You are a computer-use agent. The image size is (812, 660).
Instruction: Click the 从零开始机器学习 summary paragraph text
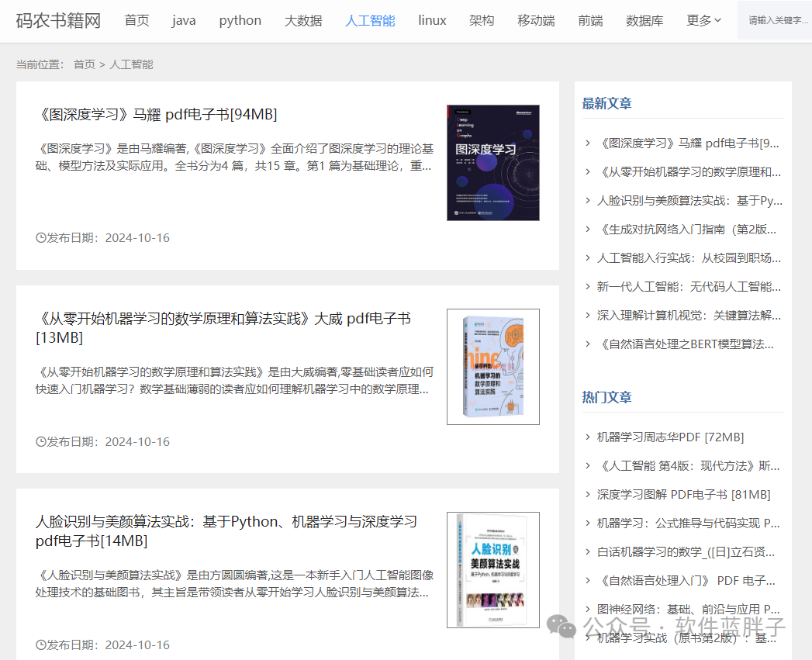(234, 381)
